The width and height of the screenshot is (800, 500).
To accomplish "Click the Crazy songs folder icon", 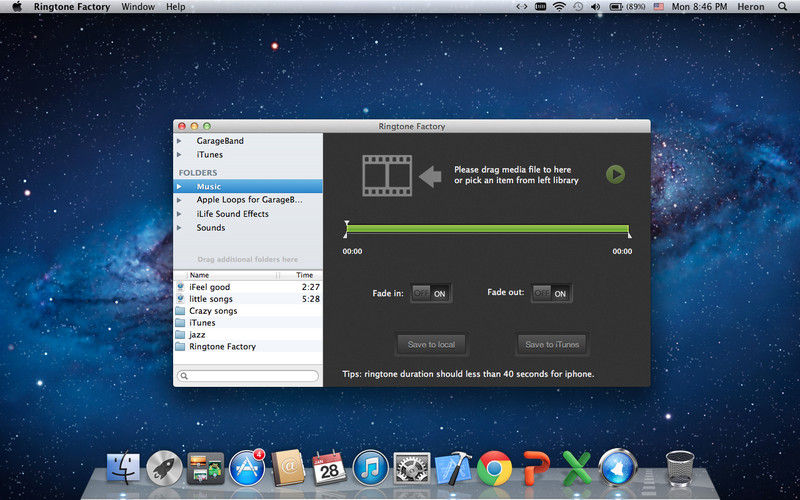I will pos(180,311).
